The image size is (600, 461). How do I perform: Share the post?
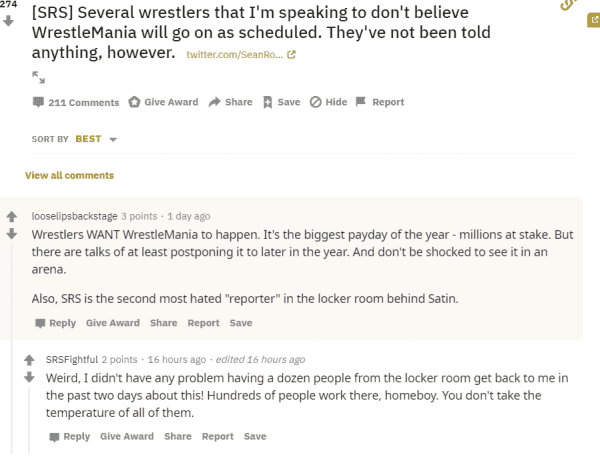tap(230, 102)
